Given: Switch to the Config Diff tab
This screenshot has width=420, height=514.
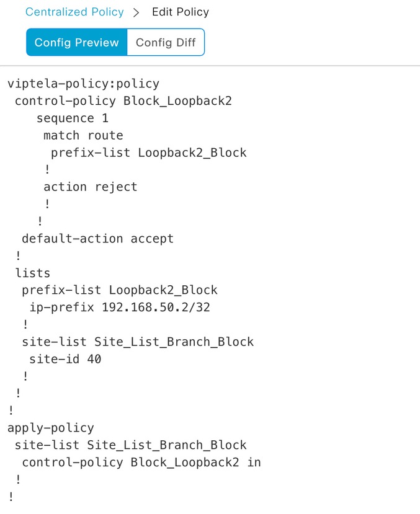Looking at the screenshot, I should 166,42.
